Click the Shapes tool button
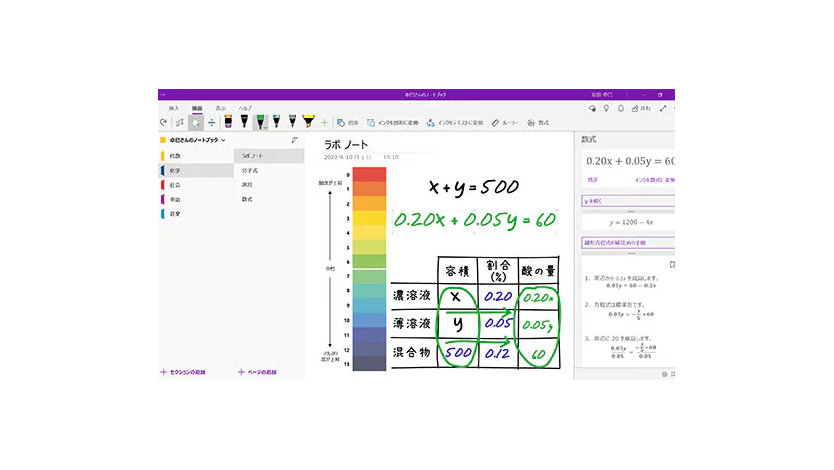The width and height of the screenshot is (834, 470). coord(347,123)
